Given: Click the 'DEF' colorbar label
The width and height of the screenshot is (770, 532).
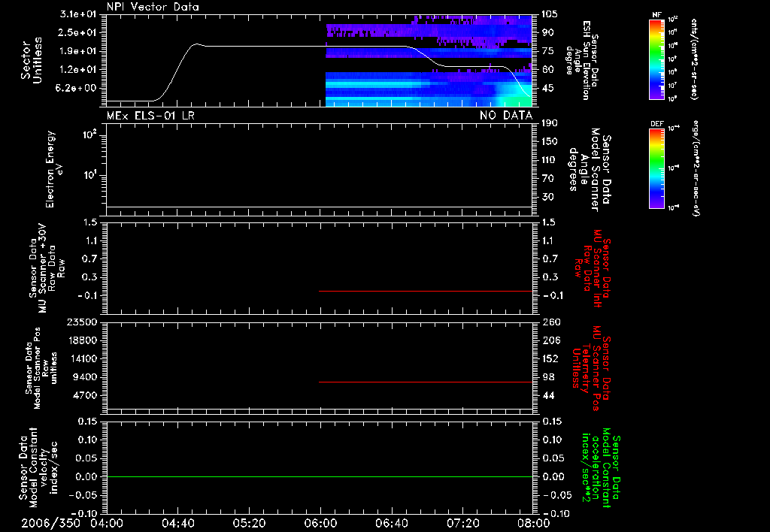Looking at the screenshot, I should (x=656, y=124).
